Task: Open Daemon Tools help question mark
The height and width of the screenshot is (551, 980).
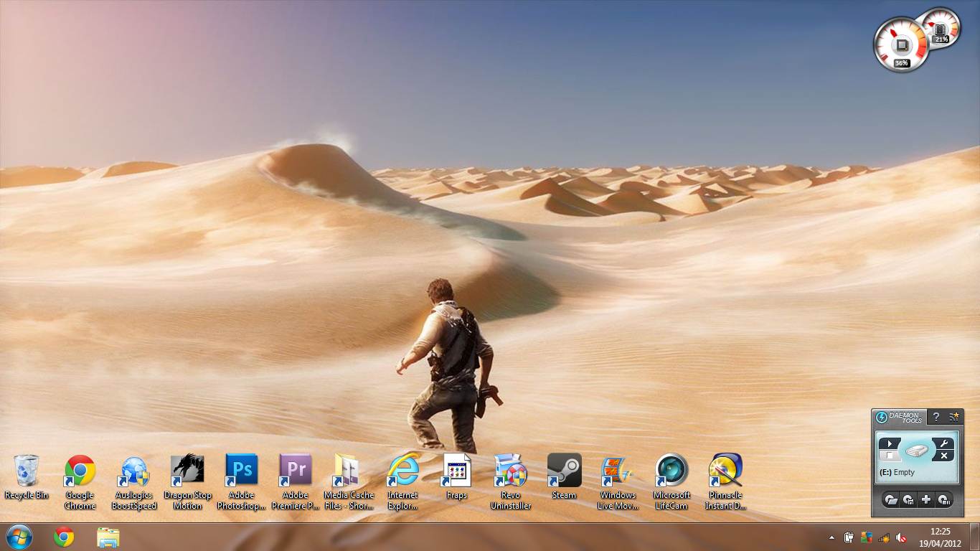Action: 936,417
